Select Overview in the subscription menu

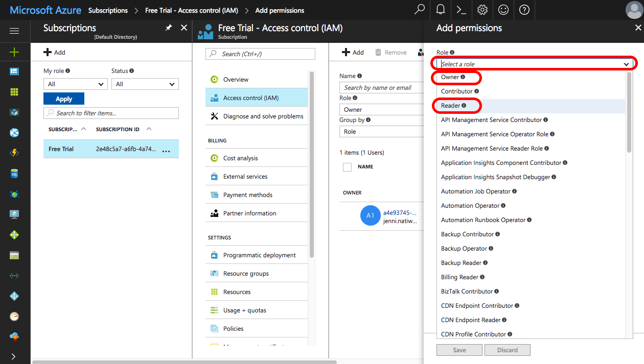point(257,80)
